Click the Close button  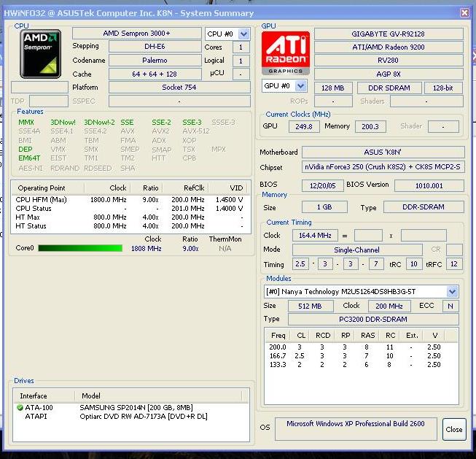(454, 429)
